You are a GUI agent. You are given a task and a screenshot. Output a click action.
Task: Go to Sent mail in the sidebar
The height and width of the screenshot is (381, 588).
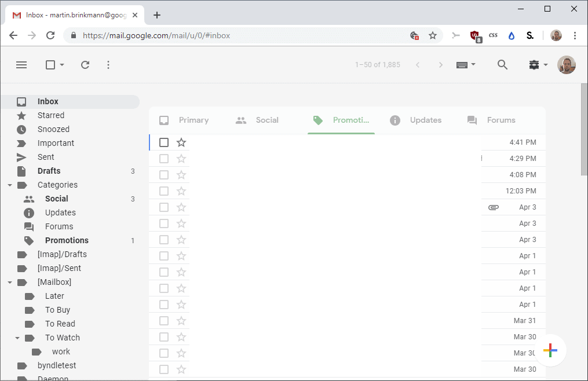46,157
